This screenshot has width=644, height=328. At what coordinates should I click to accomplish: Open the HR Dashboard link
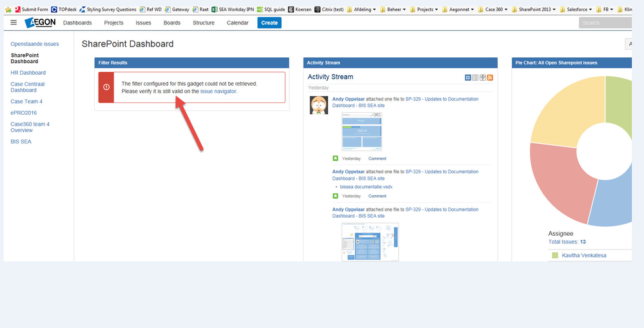click(28, 73)
